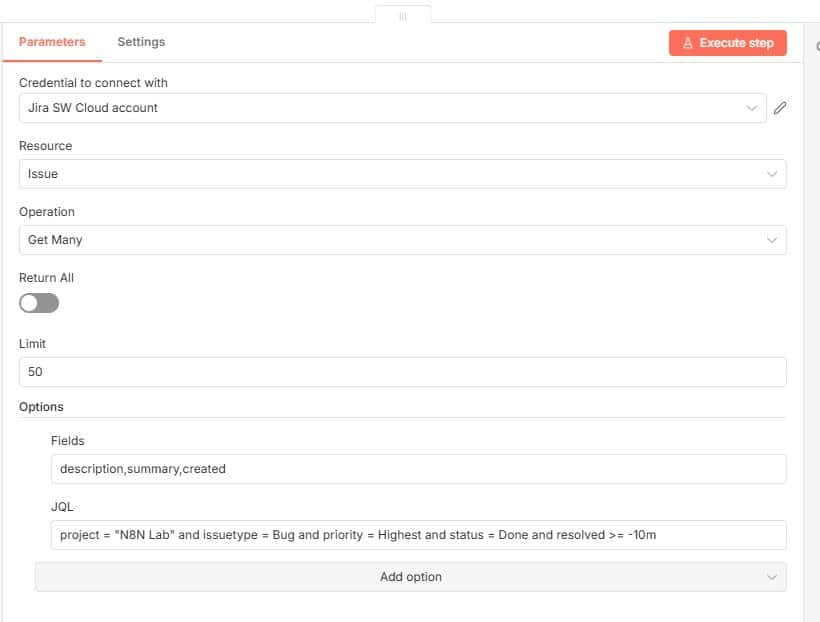
Task: Click the chevron on the Resource field
Action: point(771,174)
